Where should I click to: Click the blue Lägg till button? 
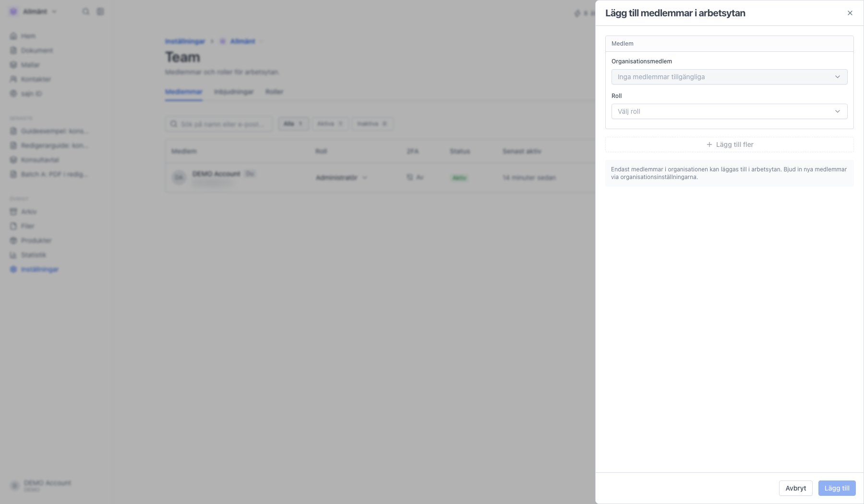(x=837, y=488)
